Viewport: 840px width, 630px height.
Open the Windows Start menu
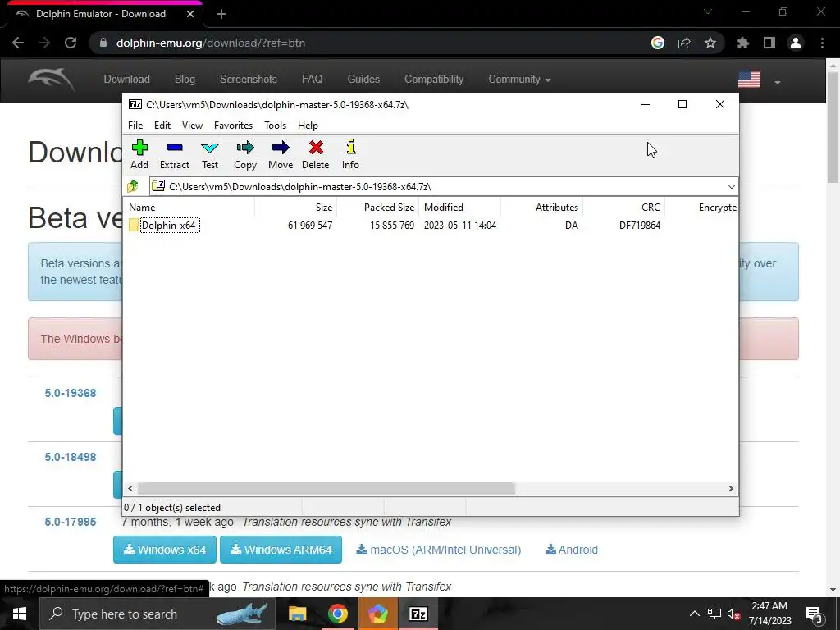click(20, 614)
